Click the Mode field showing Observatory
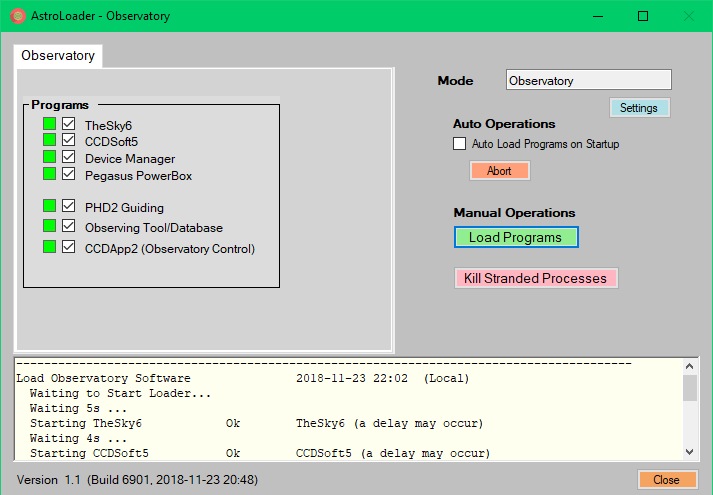The height and width of the screenshot is (495, 713). [x=588, y=80]
